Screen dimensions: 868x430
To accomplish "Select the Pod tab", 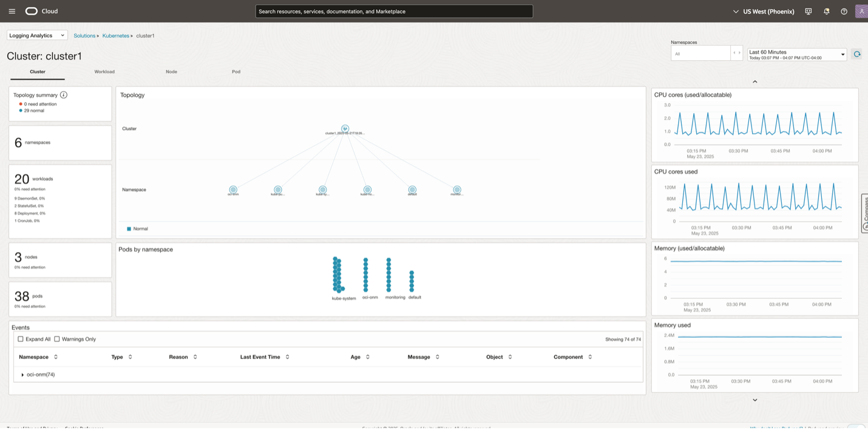I will tap(236, 72).
